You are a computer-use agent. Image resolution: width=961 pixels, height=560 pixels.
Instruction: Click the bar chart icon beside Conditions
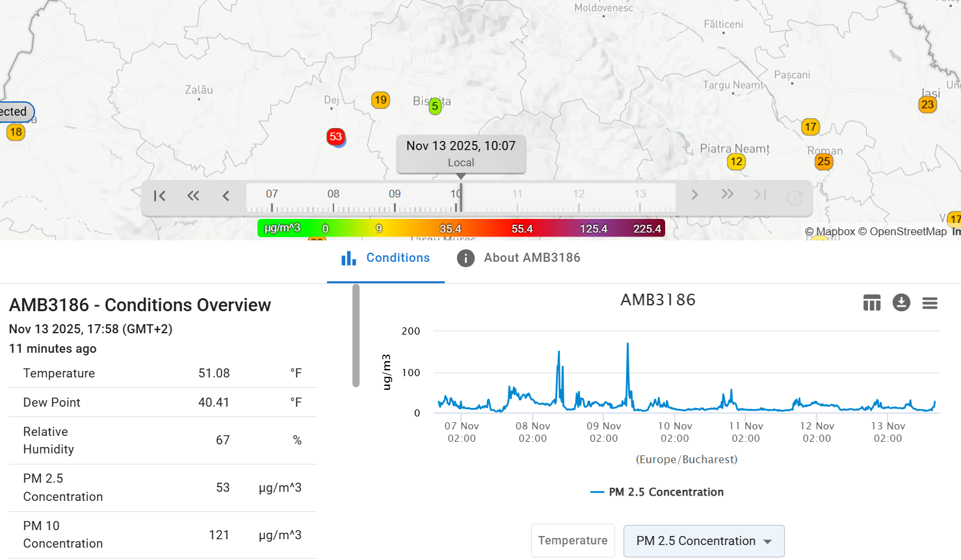coord(349,258)
